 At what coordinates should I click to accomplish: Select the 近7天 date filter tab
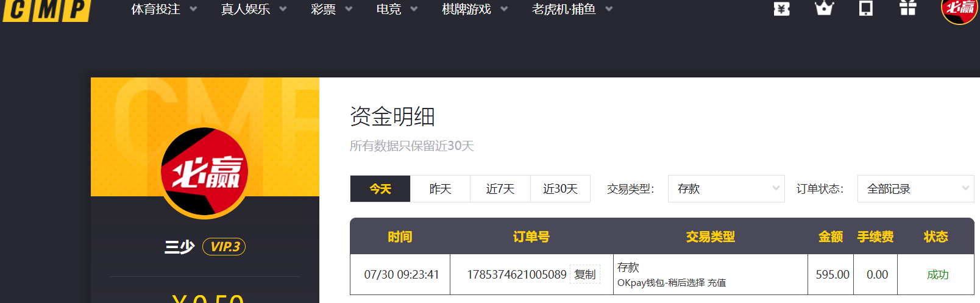tap(500, 189)
